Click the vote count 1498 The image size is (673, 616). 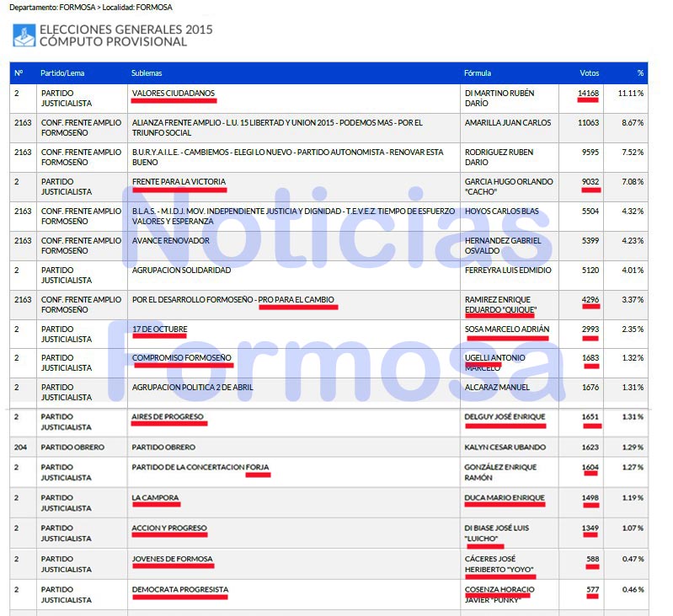[x=590, y=498]
